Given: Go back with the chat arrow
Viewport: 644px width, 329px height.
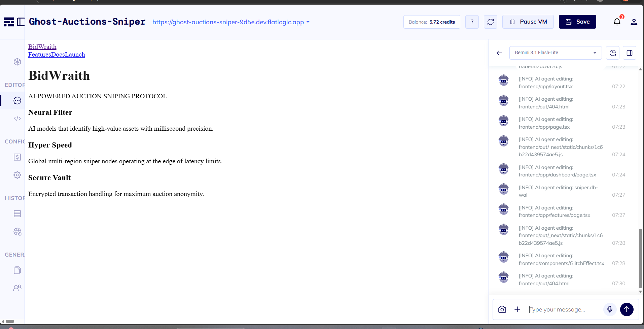Looking at the screenshot, I should tap(499, 53).
